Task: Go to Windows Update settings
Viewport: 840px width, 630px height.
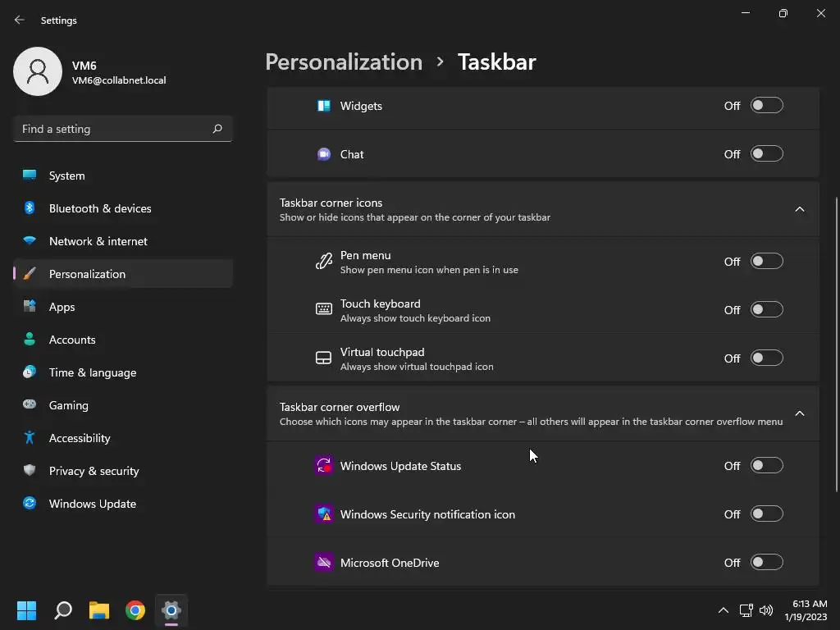Action: [x=93, y=504]
